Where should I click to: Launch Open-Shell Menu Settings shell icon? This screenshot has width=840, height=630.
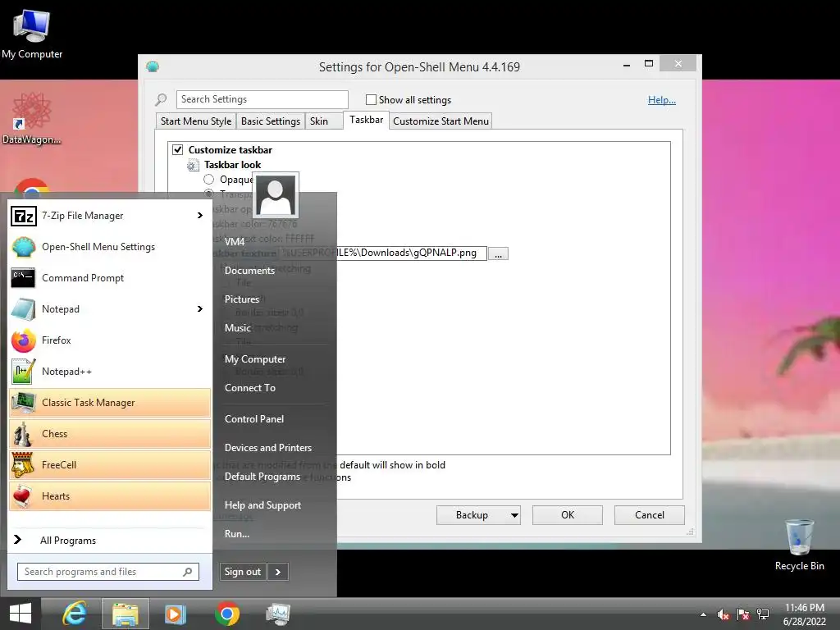click(x=23, y=246)
